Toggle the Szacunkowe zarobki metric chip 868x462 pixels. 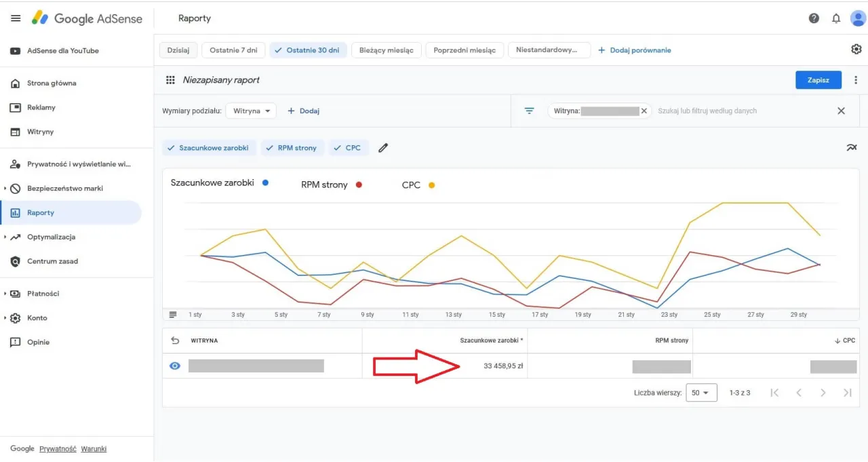(209, 147)
